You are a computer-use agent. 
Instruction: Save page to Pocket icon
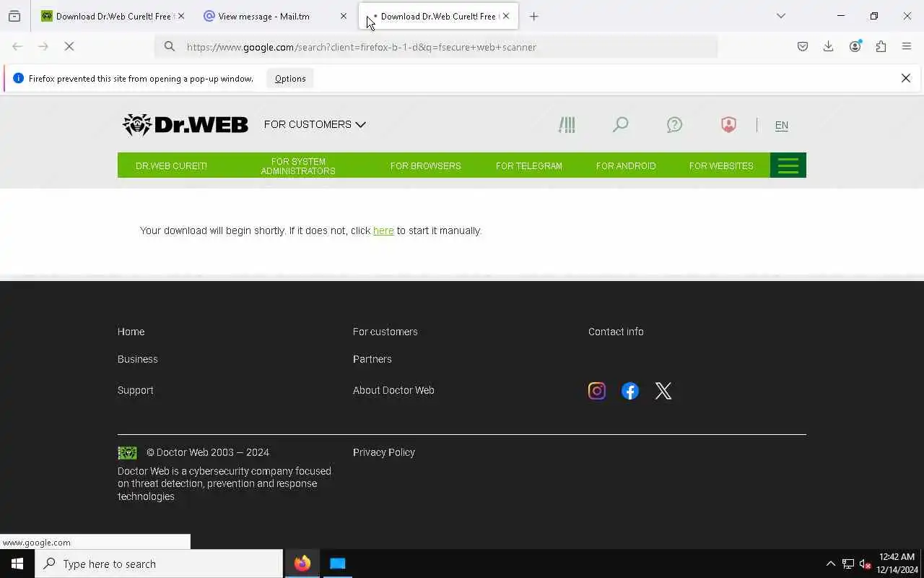point(803,47)
